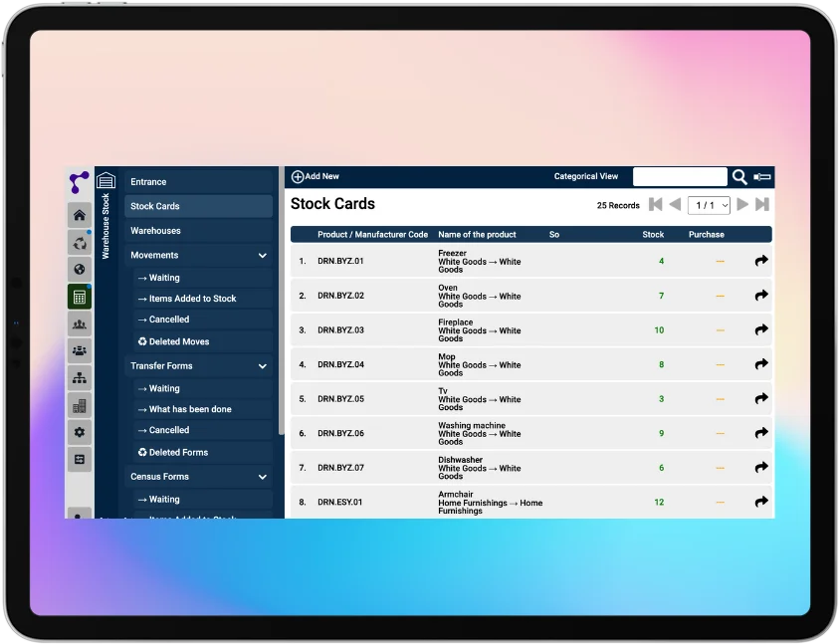Click the recycle icon in sidebar
Viewport: 839px width, 644px height.
[80, 243]
